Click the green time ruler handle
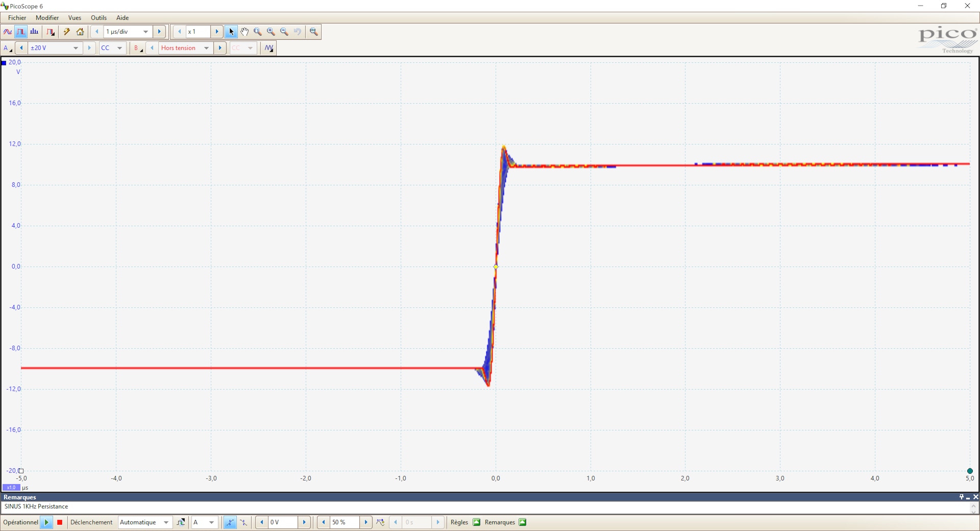 970,471
